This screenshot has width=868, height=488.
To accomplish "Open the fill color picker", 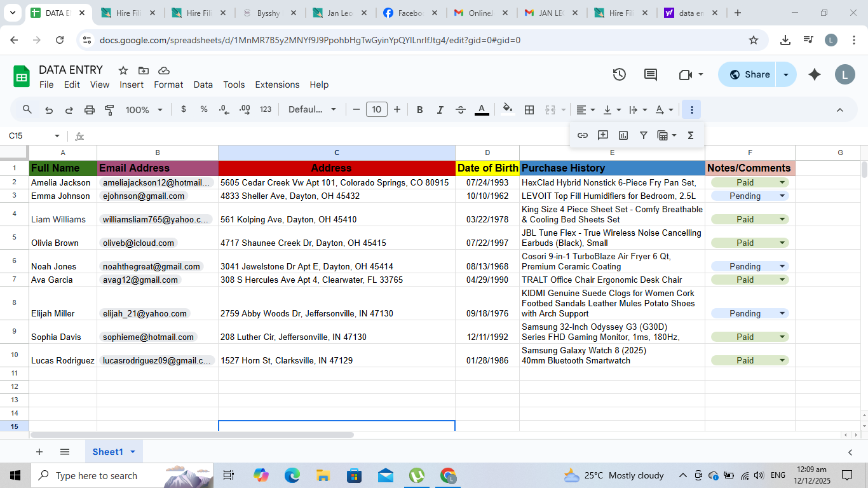I will [507, 110].
